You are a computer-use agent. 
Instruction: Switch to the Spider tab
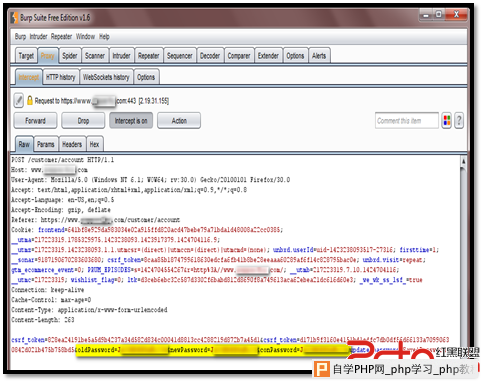[70, 56]
